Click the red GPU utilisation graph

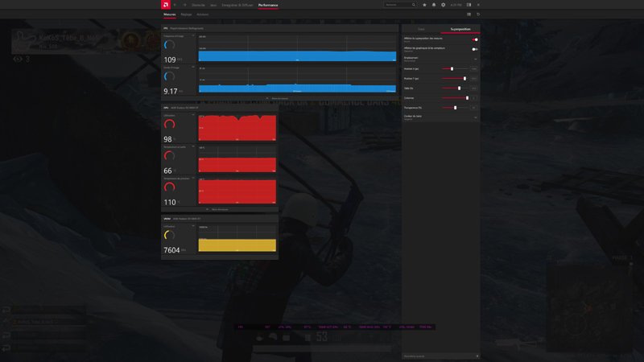pyautogui.click(x=237, y=128)
